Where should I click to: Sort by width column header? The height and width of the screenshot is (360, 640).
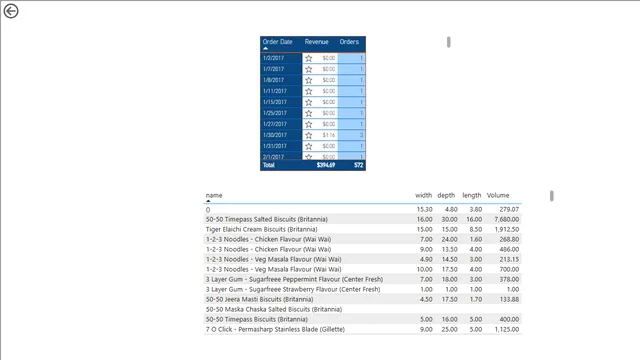point(423,196)
